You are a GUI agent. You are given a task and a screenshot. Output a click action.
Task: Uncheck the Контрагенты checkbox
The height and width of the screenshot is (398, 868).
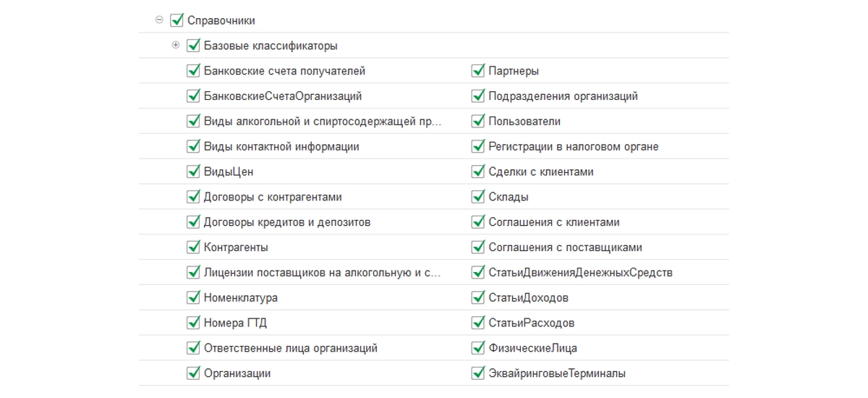(193, 247)
